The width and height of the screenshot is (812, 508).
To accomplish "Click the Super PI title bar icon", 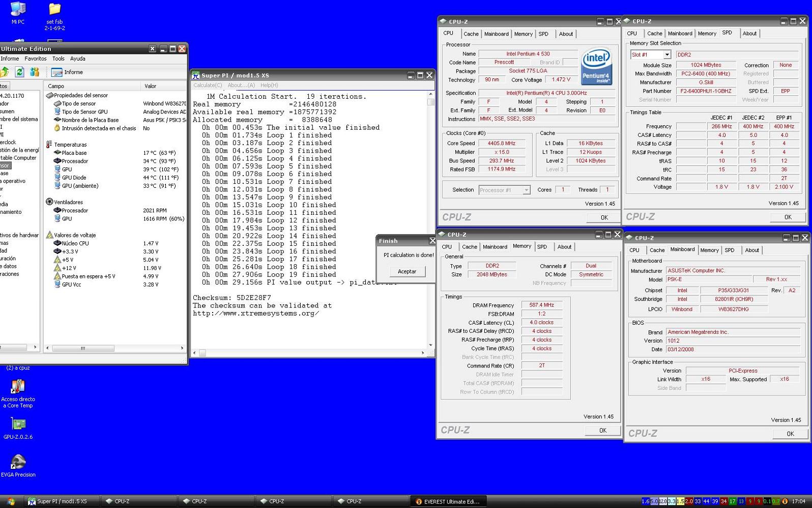I will point(196,75).
